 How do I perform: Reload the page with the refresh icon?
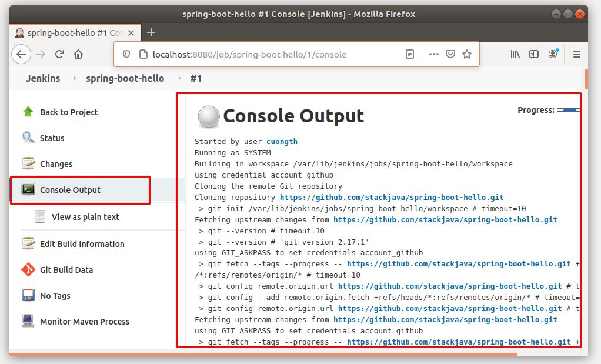point(59,54)
